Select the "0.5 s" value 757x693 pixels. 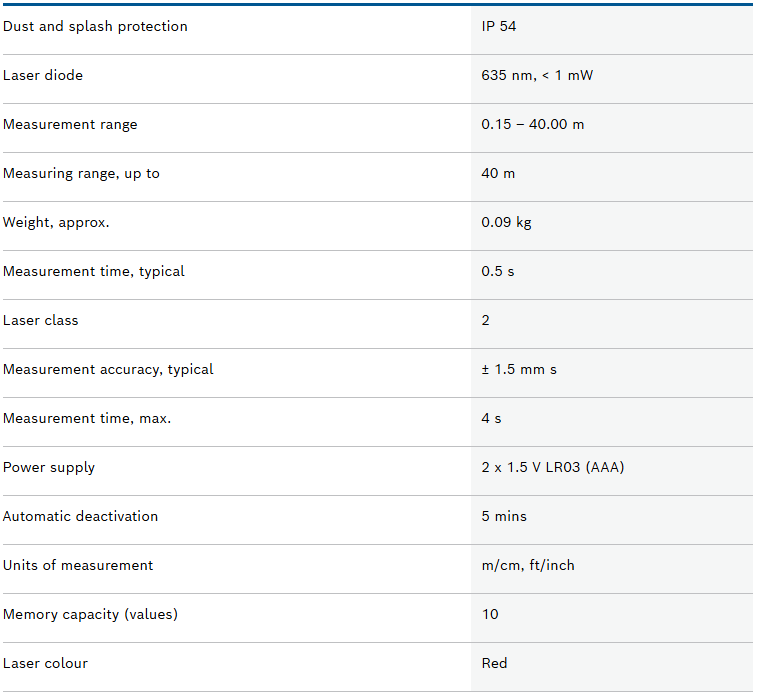(498, 272)
